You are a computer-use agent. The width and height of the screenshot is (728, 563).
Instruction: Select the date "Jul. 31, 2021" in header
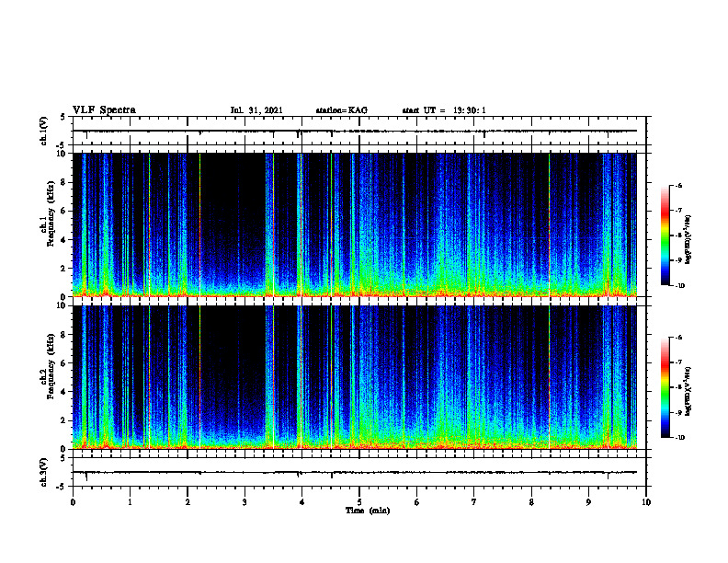[x=256, y=110]
